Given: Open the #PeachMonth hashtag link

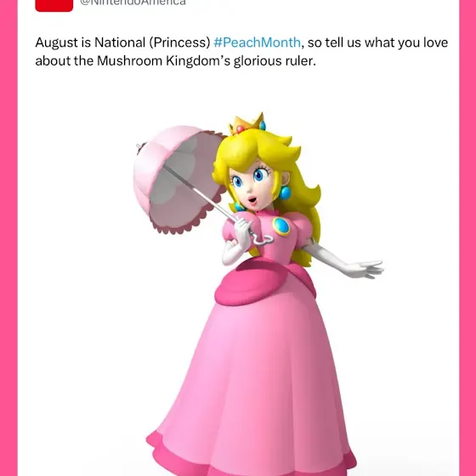Looking at the screenshot, I should click(257, 42).
